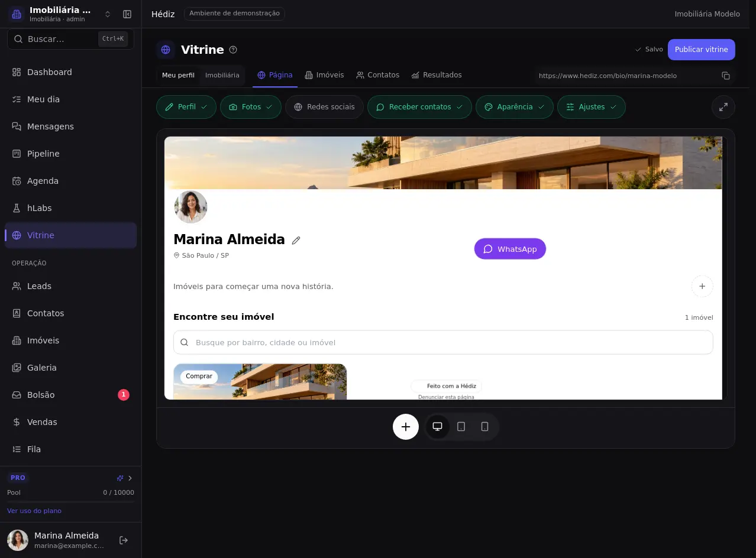Open Meu dia in the sidebar

[70, 99]
